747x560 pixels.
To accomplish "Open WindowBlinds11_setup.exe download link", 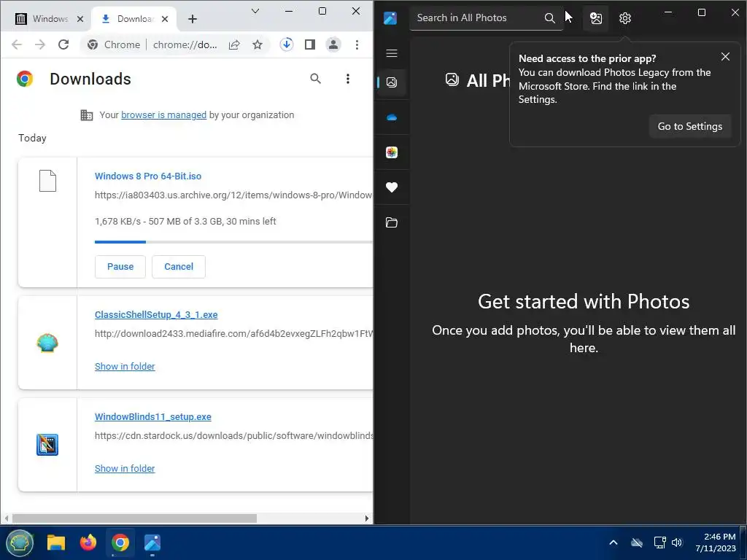I will click(153, 416).
